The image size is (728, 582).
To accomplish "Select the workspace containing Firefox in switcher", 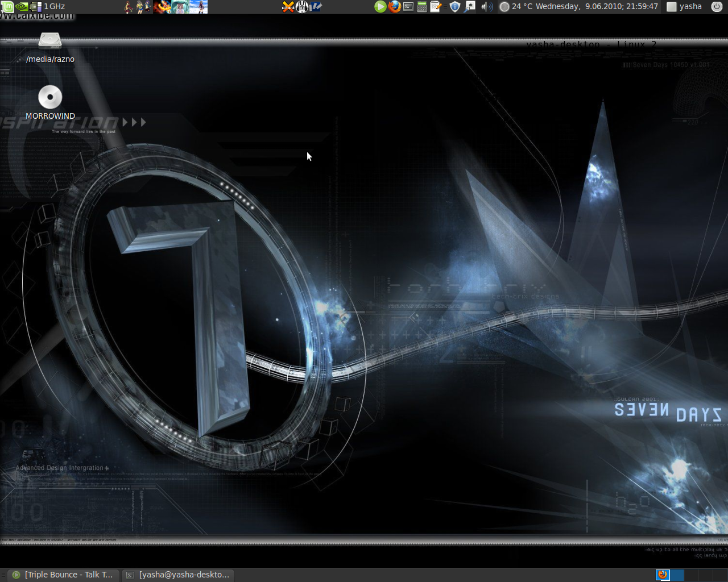I will point(663,575).
